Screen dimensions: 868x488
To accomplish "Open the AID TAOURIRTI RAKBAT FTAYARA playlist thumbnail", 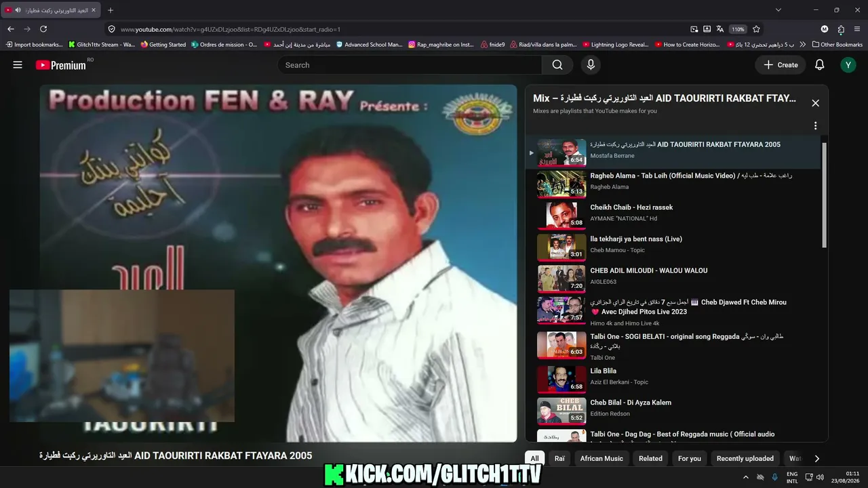I will click(x=561, y=152).
